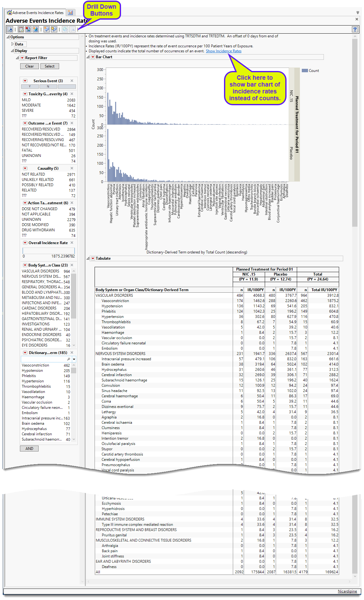Click the starred speech bubble toolbar icon
This screenshot has width=364, height=600.
click(47, 29)
